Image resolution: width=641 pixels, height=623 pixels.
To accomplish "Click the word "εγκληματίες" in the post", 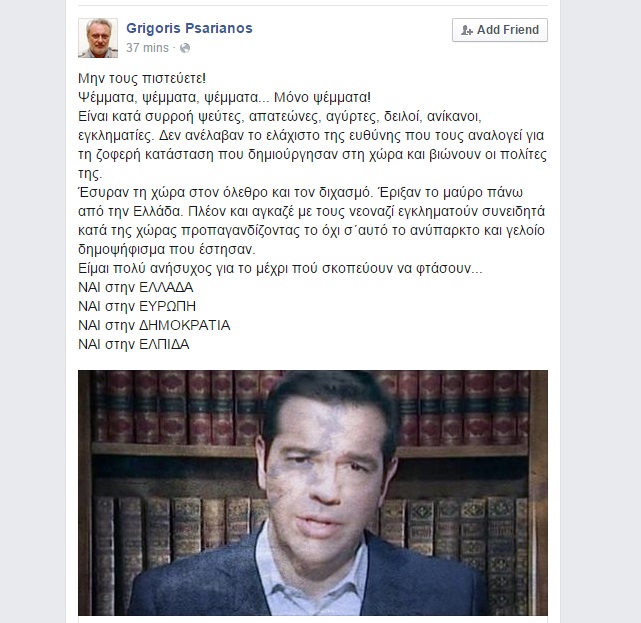I will (115, 135).
